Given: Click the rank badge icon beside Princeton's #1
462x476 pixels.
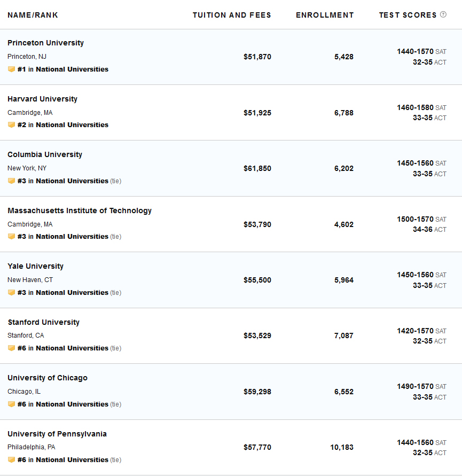Looking at the screenshot, I should pyautogui.click(x=11, y=69).
